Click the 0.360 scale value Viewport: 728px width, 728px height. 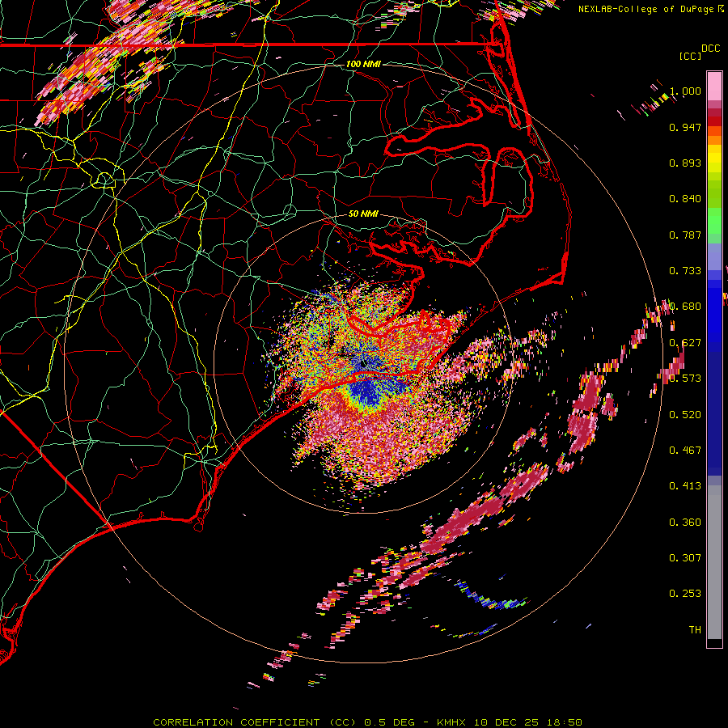pyautogui.click(x=685, y=523)
